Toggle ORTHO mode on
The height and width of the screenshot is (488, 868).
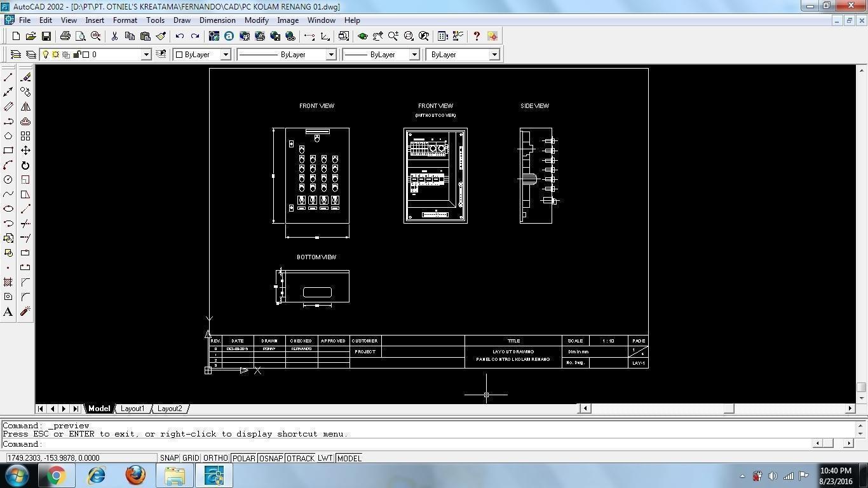coord(215,458)
